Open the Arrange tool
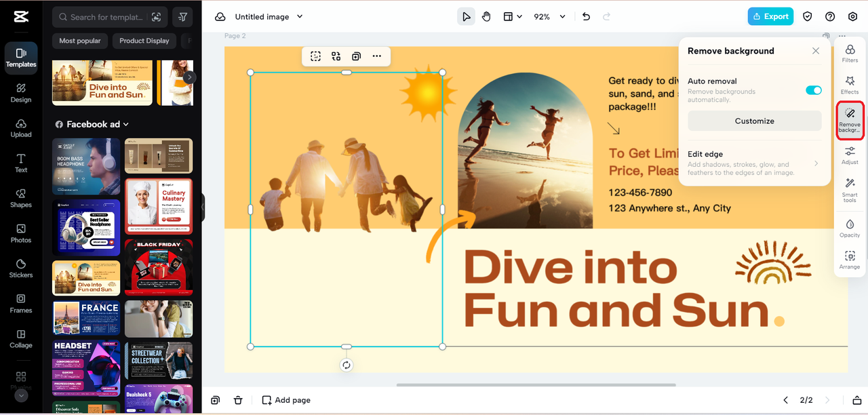The image size is (868, 415). tap(850, 260)
